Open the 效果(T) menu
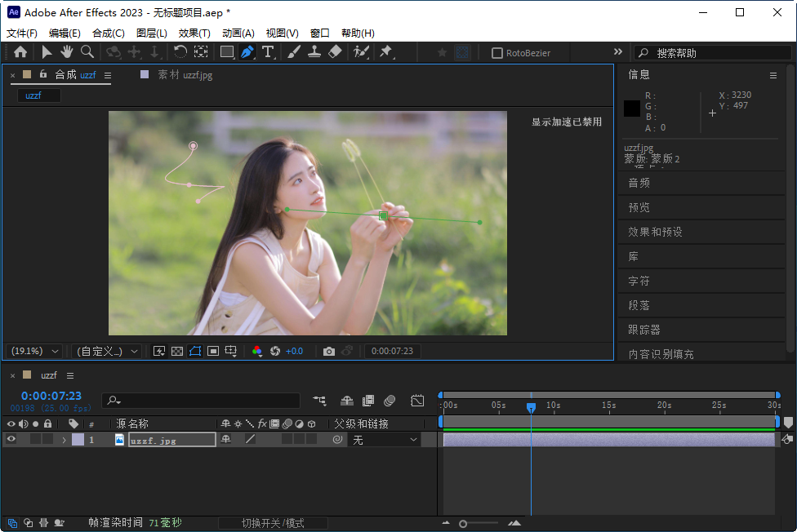797x532 pixels. point(194,33)
